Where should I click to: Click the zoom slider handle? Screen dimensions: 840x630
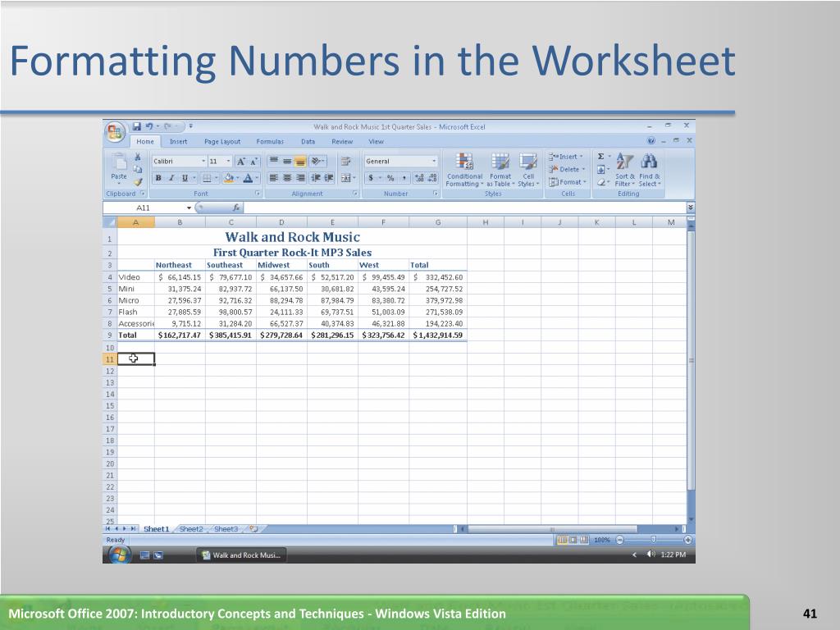pos(653,540)
